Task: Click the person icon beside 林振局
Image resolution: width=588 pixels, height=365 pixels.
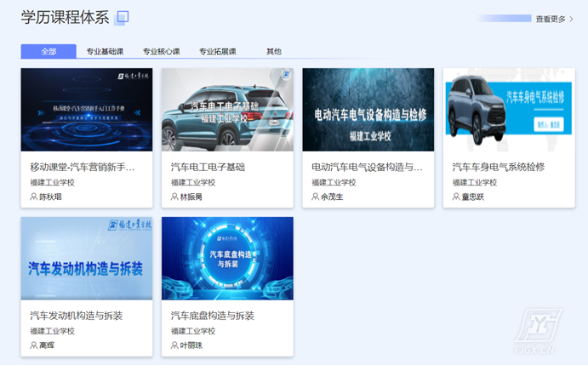Action: point(174,197)
